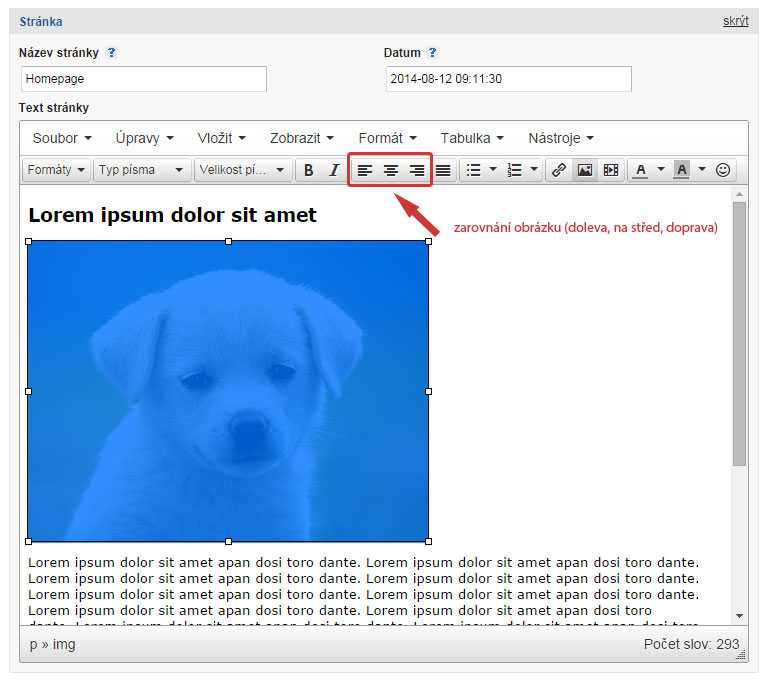The height and width of the screenshot is (681, 766).
Task: Open the Soubor menu
Action: point(62,138)
